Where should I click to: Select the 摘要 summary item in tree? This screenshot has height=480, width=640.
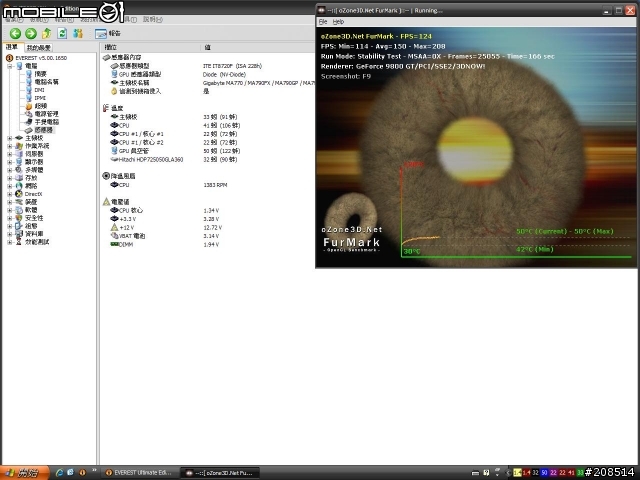click(37, 74)
